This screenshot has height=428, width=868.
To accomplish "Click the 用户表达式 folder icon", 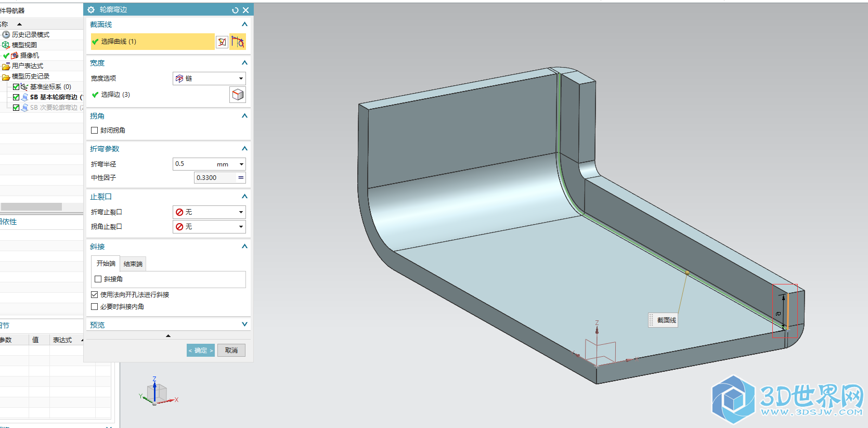I will [6, 66].
